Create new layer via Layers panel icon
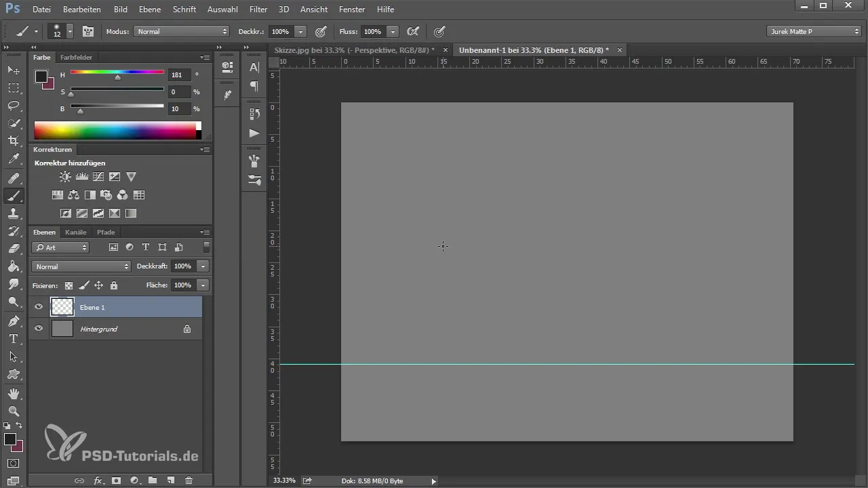 pos(171,480)
